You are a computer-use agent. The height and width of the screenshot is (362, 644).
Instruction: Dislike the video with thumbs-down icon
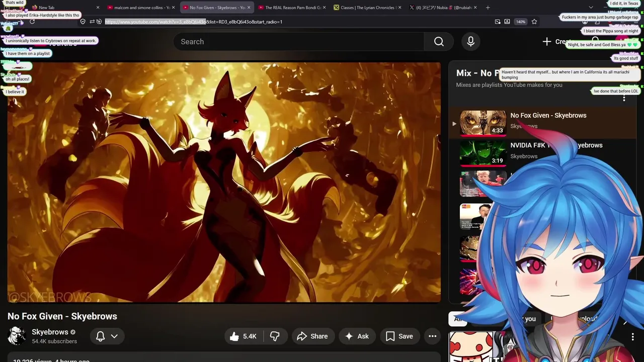pyautogui.click(x=275, y=336)
